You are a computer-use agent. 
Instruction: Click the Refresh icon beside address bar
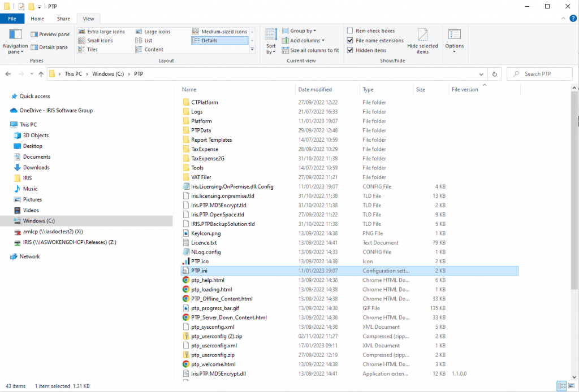495,74
